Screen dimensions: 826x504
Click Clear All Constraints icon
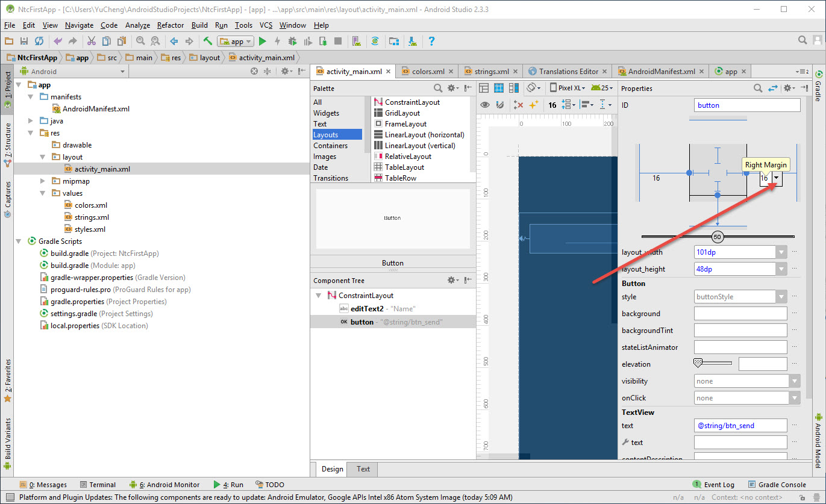(518, 105)
